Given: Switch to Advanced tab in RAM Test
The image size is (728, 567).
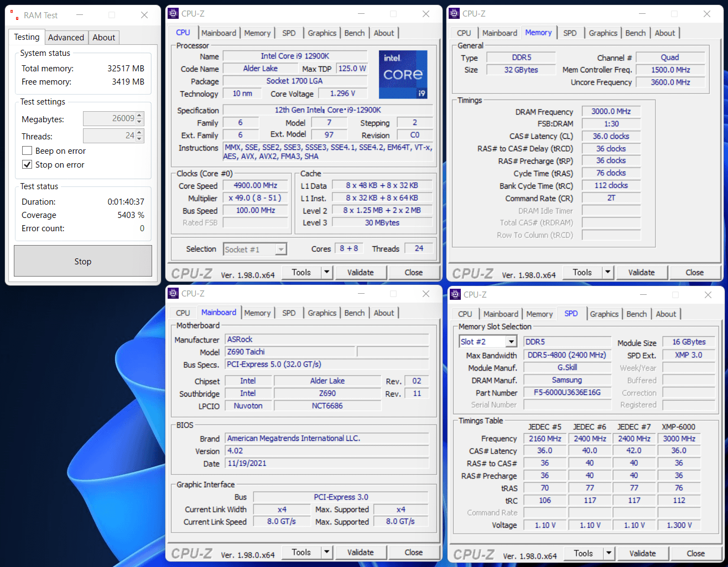Looking at the screenshot, I should click(66, 38).
